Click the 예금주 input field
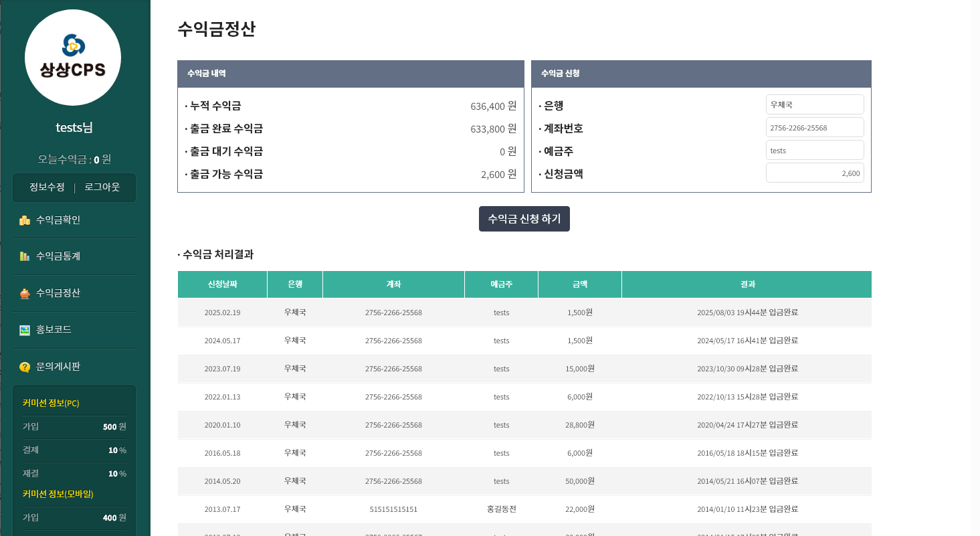Viewport: 980px width, 536px height. click(814, 150)
